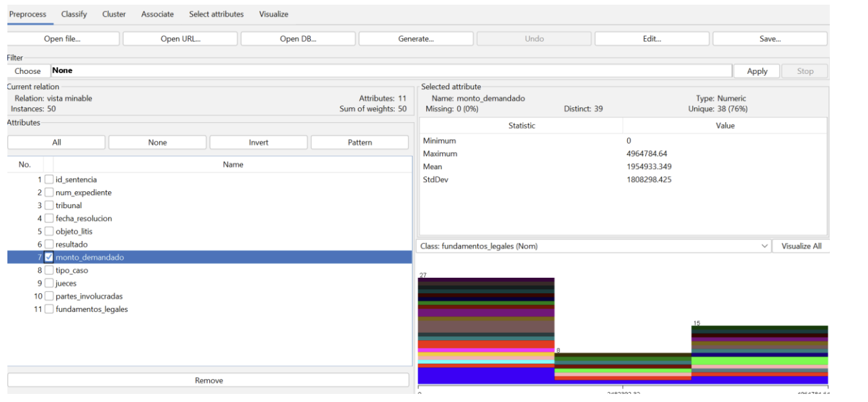Switch to the Preprocess tab
868x402 pixels.
(x=28, y=14)
